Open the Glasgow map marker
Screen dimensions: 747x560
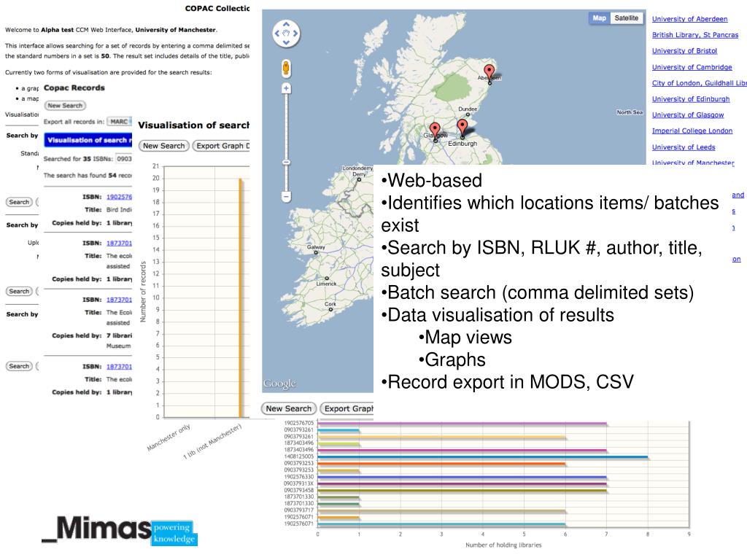[x=435, y=131]
